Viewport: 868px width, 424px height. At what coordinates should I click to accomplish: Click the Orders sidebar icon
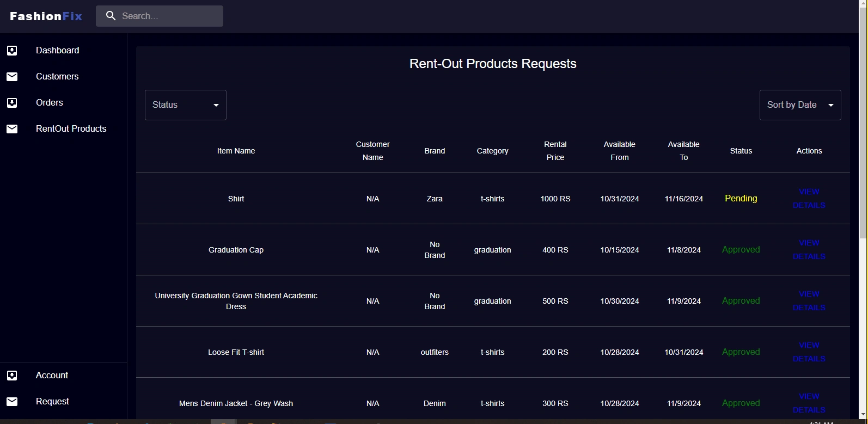tap(12, 103)
